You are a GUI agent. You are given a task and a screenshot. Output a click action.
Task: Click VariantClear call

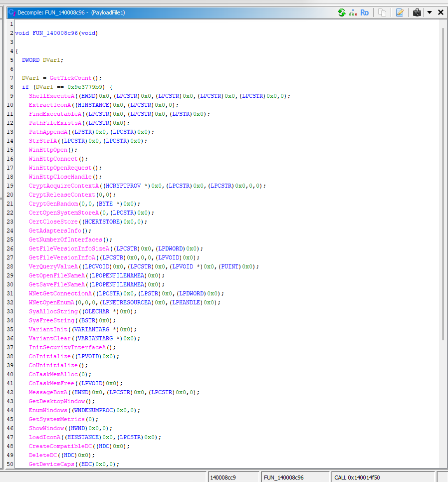pyautogui.click(x=50, y=338)
